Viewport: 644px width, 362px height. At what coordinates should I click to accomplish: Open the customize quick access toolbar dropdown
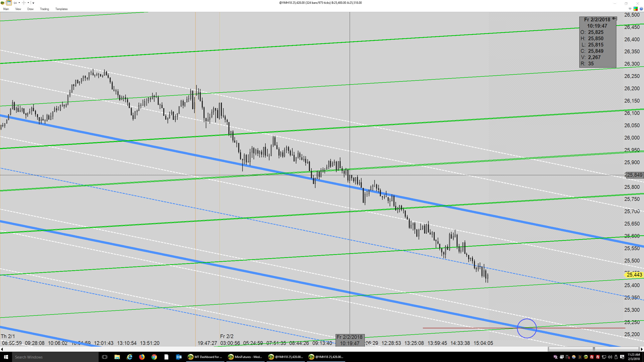[33, 3]
